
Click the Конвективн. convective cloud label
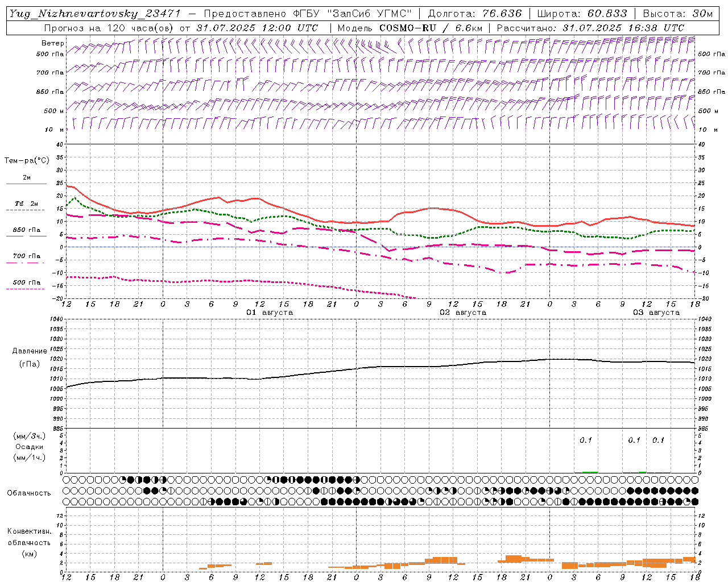[29, 531]
